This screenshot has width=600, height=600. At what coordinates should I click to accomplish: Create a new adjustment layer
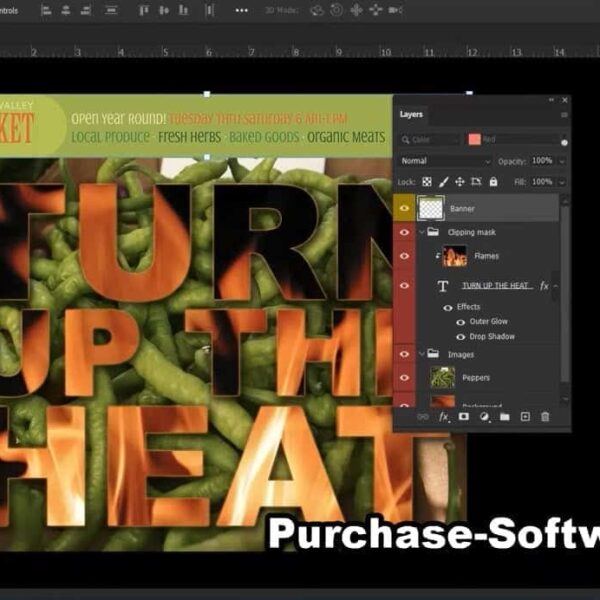pyautogui.click(x=484, y=416)
